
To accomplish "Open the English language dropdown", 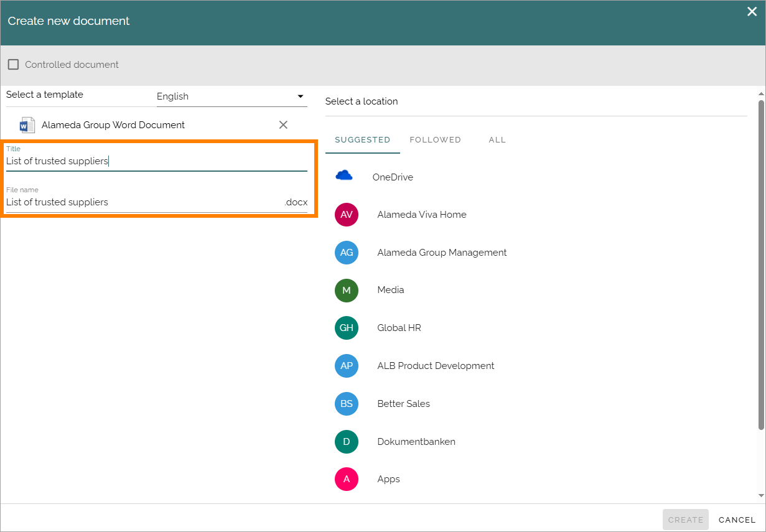I will click(231, 96).
